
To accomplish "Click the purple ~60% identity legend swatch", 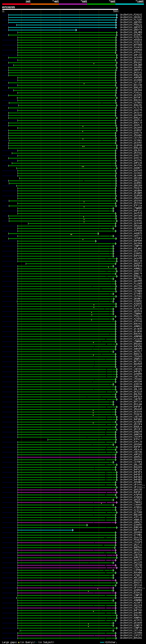I will [73, 4].
